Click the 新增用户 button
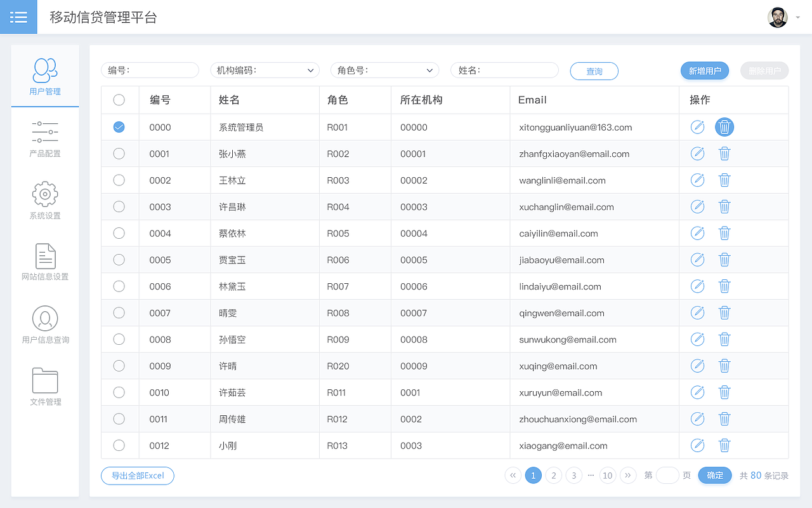This screenshot has height=508, width=812. 705,70
